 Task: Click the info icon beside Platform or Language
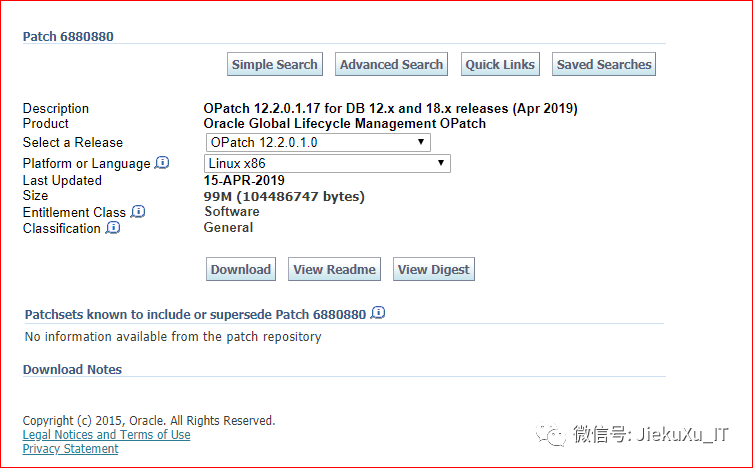coord(162,163)
